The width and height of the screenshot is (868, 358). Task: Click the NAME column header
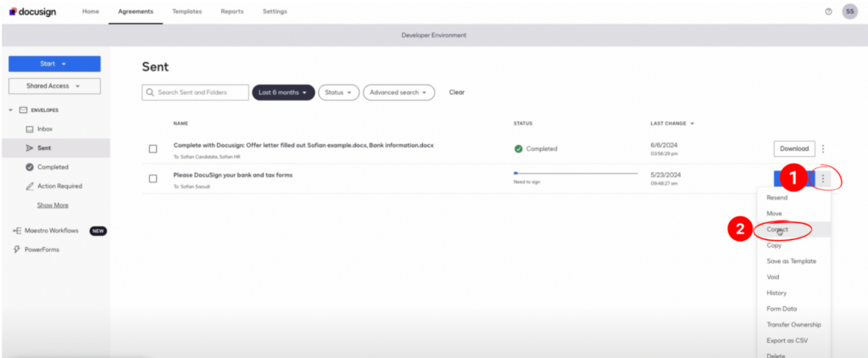point(180,124)
